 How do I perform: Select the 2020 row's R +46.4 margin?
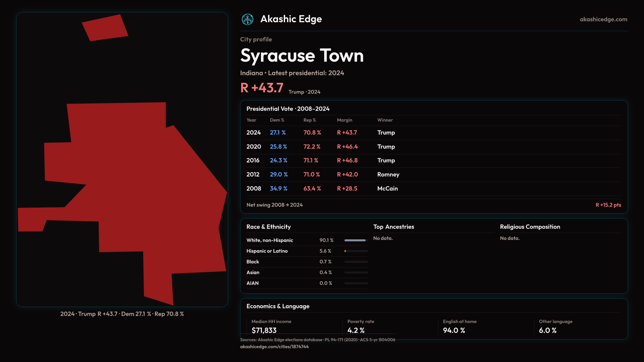pyautogui.click(x=347, y=147)
